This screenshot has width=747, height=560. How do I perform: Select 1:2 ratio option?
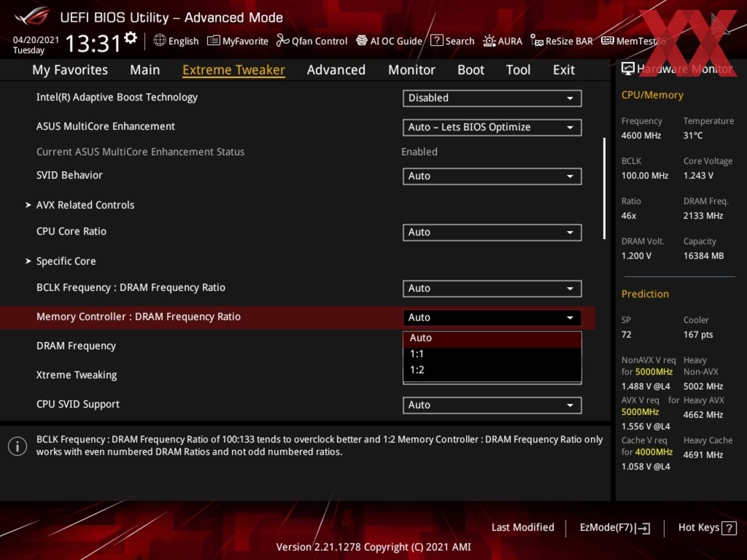click(492, 370)
